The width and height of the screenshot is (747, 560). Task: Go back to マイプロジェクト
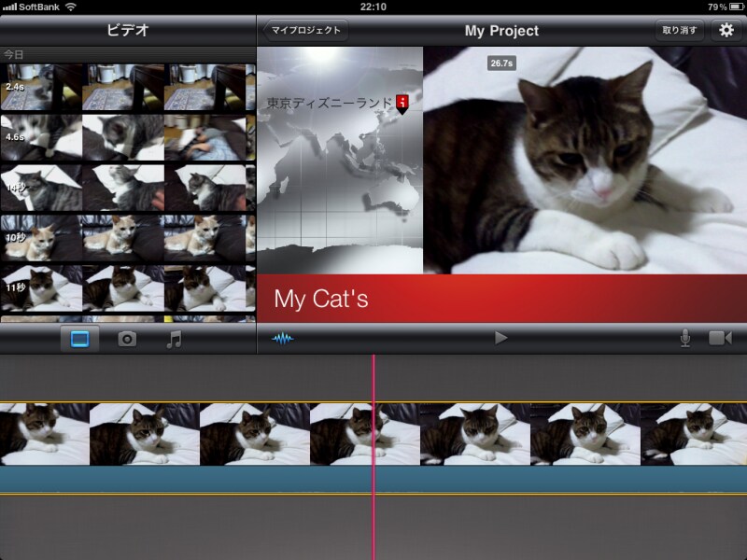[x=303, y=31]
